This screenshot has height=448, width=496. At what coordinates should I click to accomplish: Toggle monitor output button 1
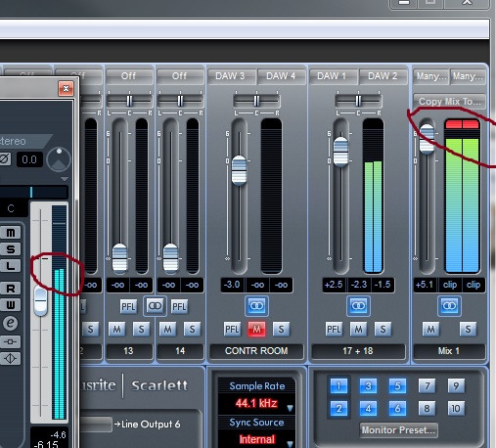point(338,386)
